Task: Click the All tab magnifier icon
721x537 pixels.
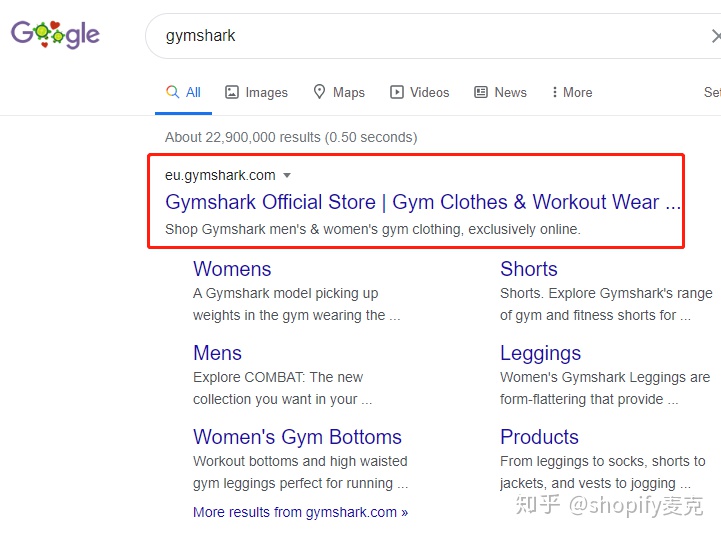Action: 173,92
